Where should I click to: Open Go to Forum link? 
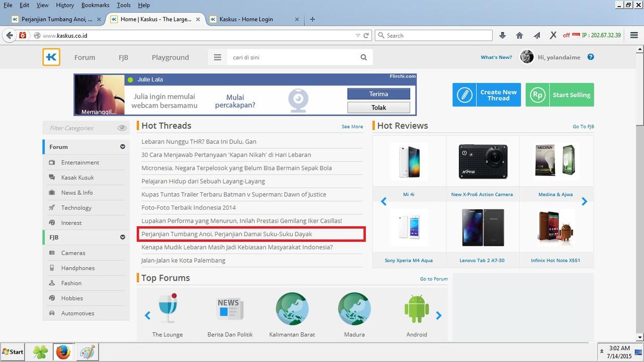pos(434,279)
